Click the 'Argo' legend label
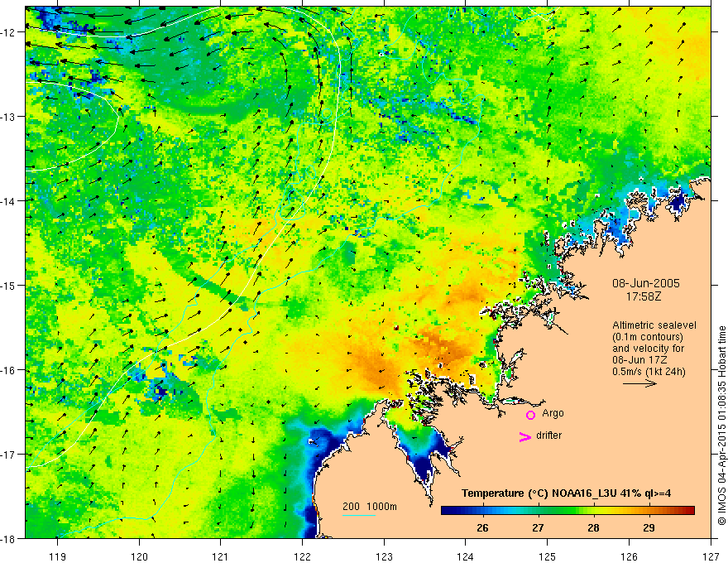Viewport: 728px width, 563px height. click(553, 413)
